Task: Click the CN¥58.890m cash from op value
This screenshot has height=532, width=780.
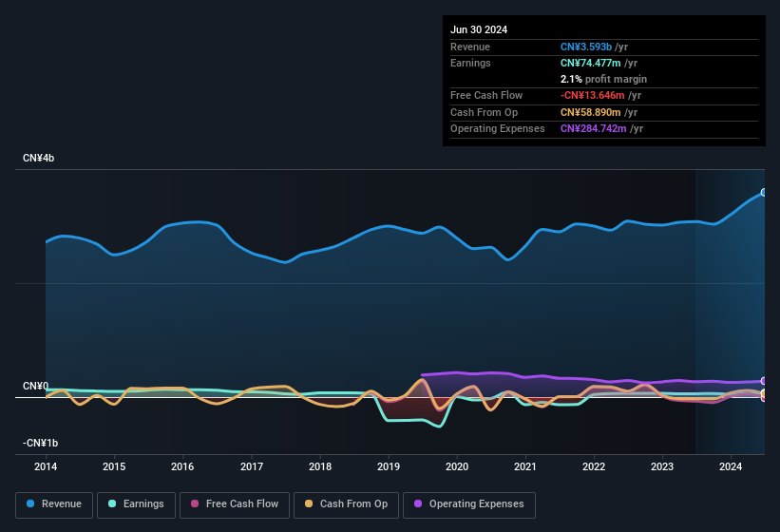Action: pos(591,112)
